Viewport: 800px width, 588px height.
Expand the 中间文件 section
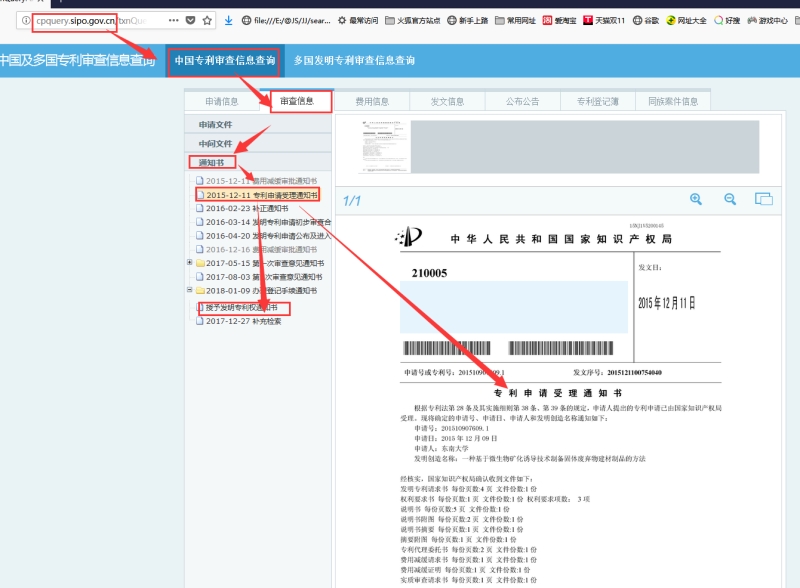pyautogui.click(x=258, y=143)
